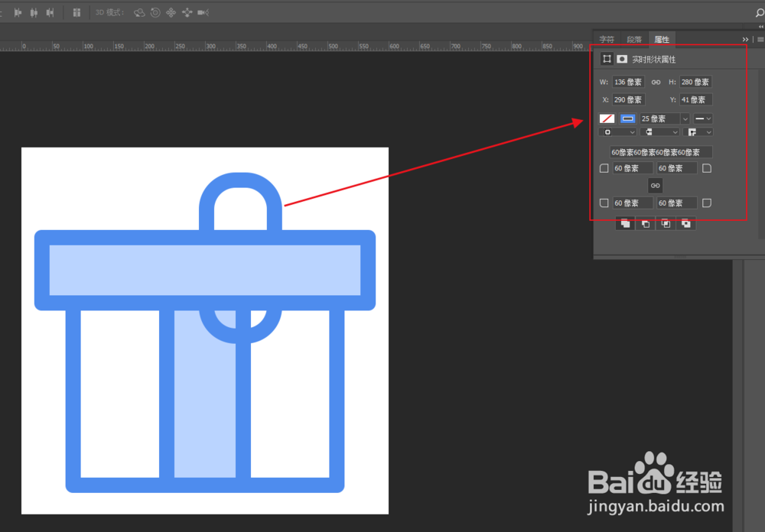The image size is (765, 532).
Task: Click the 3D 模式 label in options bar
Action: 109,13
